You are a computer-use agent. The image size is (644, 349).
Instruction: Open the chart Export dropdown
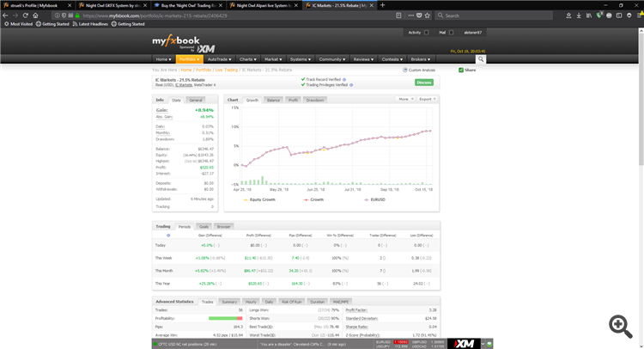pyautogui.click(x=427, y=99)
